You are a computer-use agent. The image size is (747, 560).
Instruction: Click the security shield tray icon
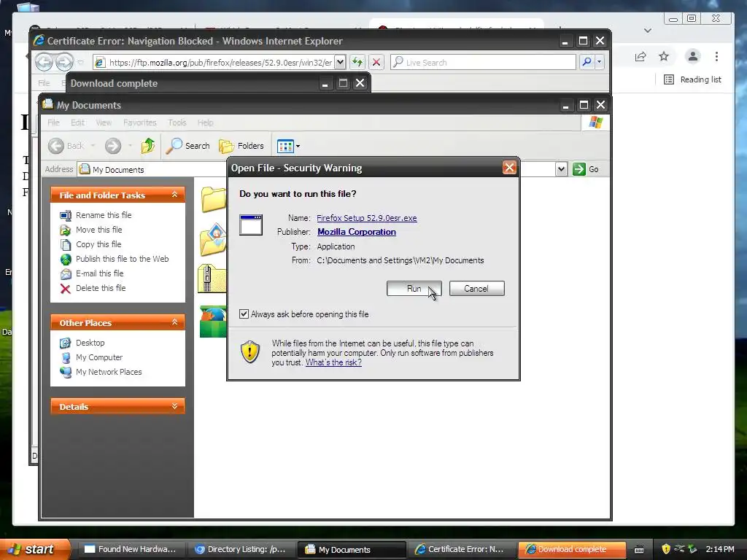(x=666, y=549)
